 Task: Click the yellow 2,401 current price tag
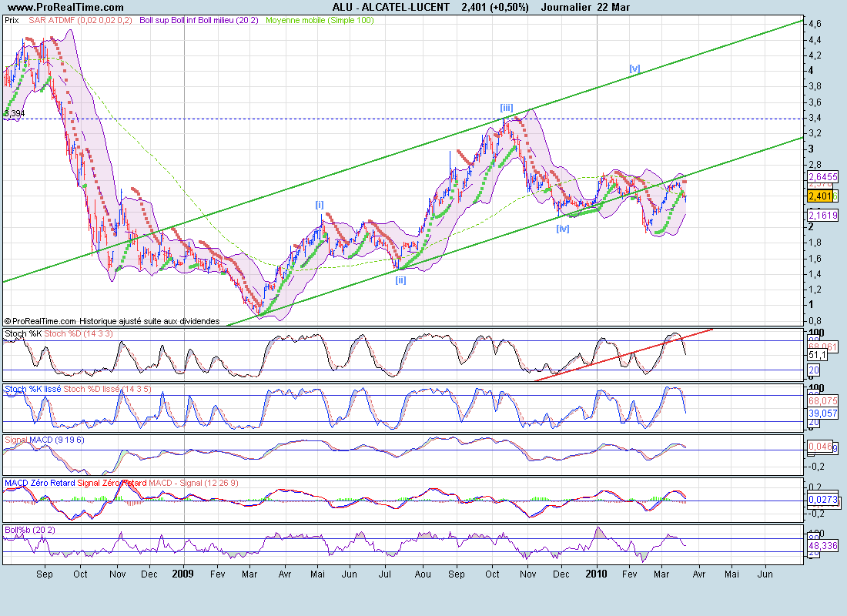click(x=820, y=196)
